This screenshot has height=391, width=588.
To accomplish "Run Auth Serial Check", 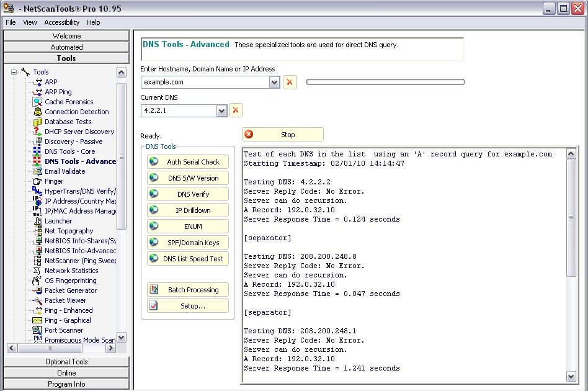I will 188,162.
